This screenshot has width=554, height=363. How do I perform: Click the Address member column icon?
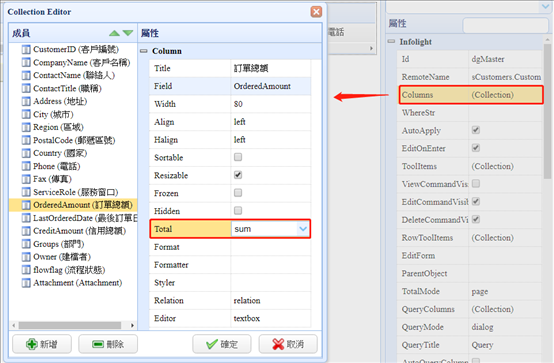coord(26,101)
